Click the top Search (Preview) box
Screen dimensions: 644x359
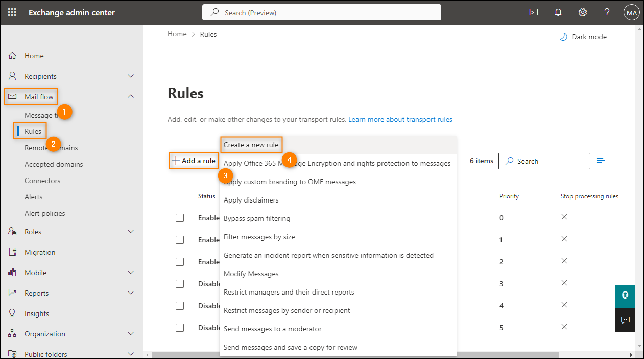322,12
